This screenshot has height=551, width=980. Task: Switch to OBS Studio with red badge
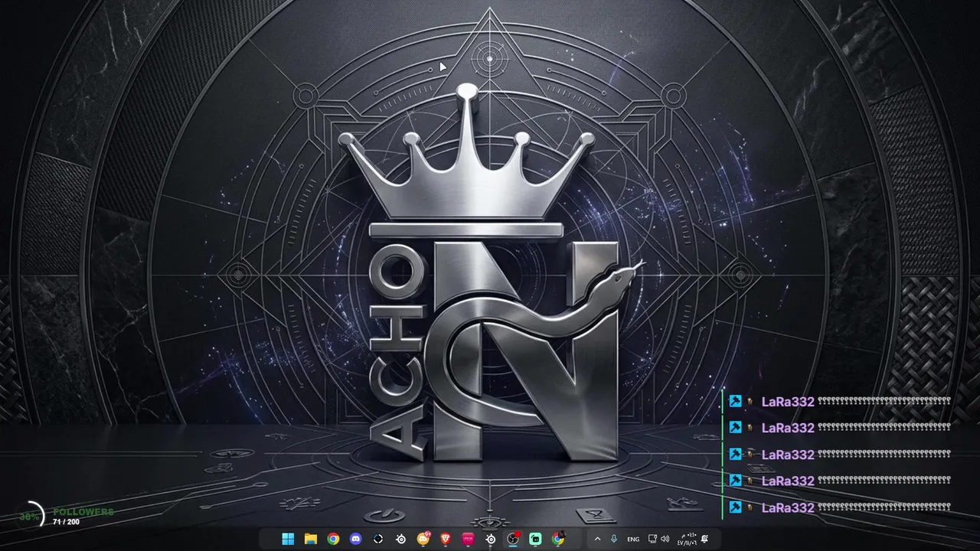click(513, 539)
